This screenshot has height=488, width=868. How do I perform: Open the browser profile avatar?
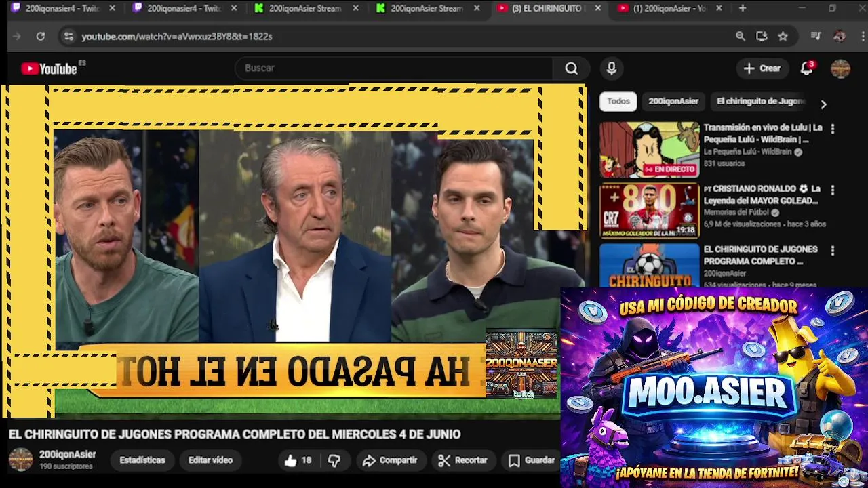click(840, 36)
